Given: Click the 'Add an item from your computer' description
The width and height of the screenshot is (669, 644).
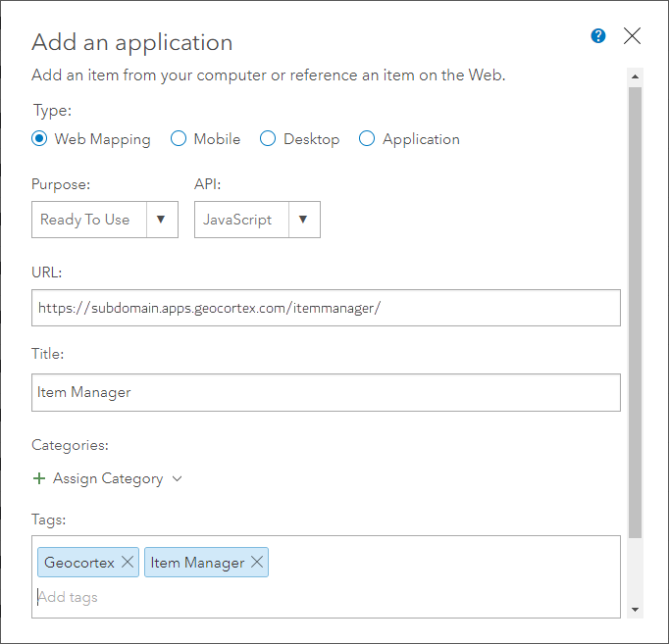Looking at the screenshot, I should 269,75.
